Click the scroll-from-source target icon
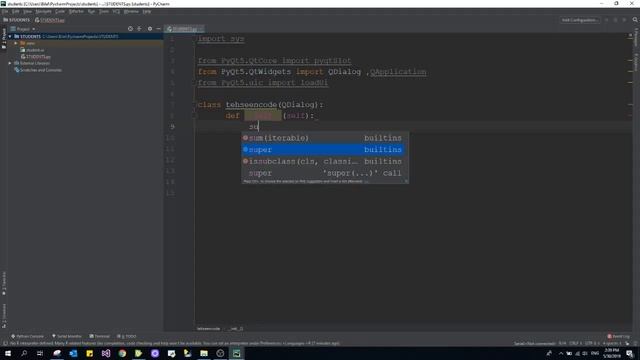This screenshot has width=640, height=360. click(130, 29)
